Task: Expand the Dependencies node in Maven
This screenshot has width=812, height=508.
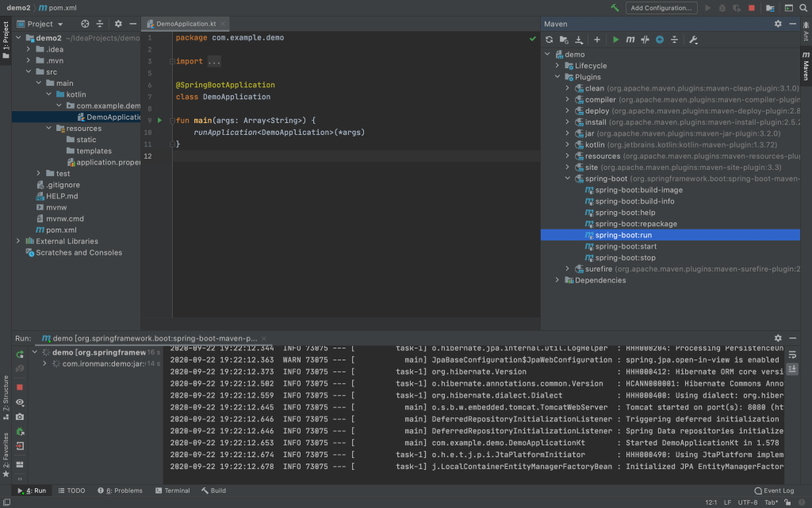Action: (x=557, y=280)
